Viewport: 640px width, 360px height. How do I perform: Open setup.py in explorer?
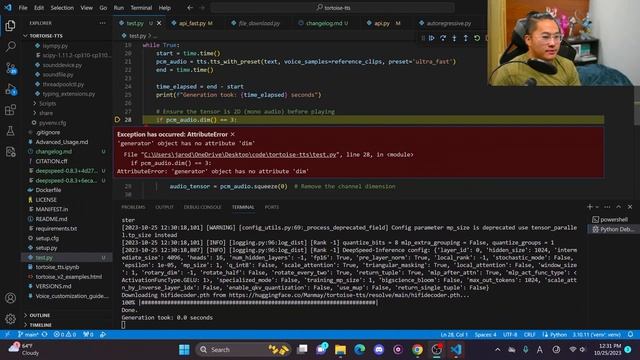point(46,248)
